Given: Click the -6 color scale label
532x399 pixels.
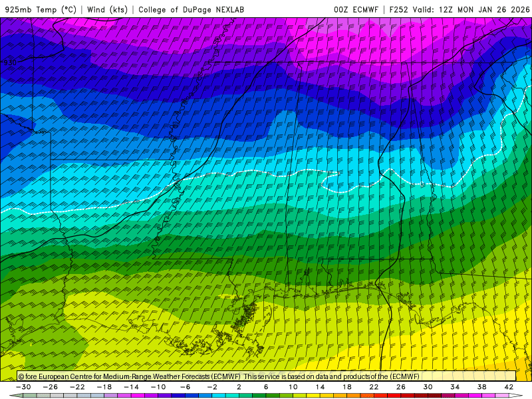Looking at the screenshot, I should (x=185, y=387).
